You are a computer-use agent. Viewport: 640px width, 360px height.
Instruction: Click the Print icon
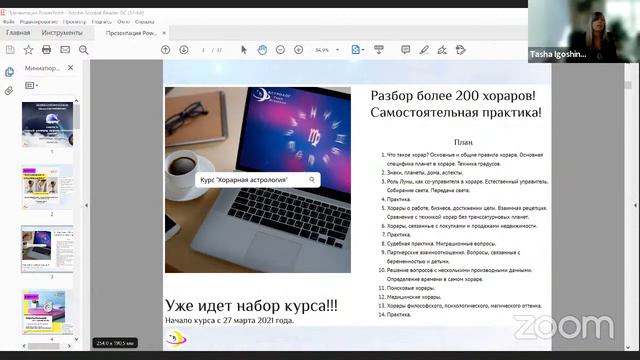47,50
